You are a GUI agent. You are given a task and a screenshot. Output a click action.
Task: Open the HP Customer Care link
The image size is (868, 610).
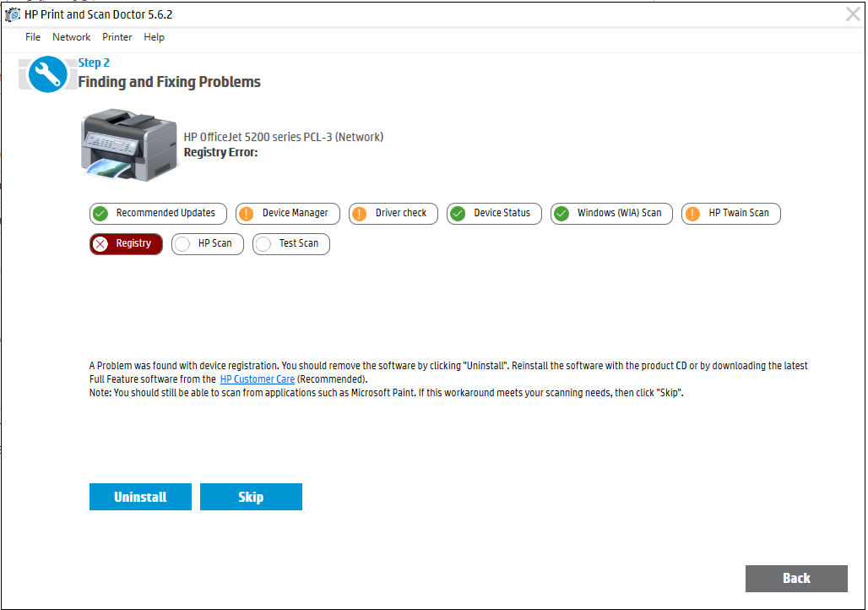pyautogui.click(x=258, y=379)
